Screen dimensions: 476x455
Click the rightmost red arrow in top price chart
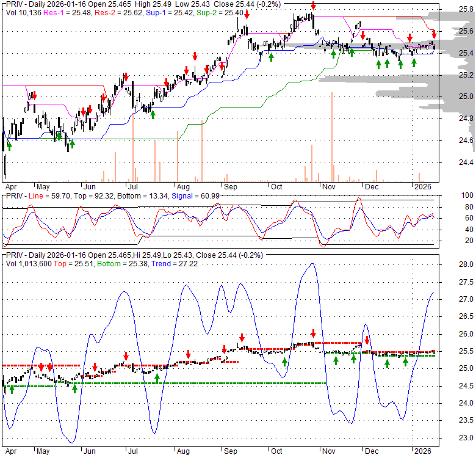point(433,34)
